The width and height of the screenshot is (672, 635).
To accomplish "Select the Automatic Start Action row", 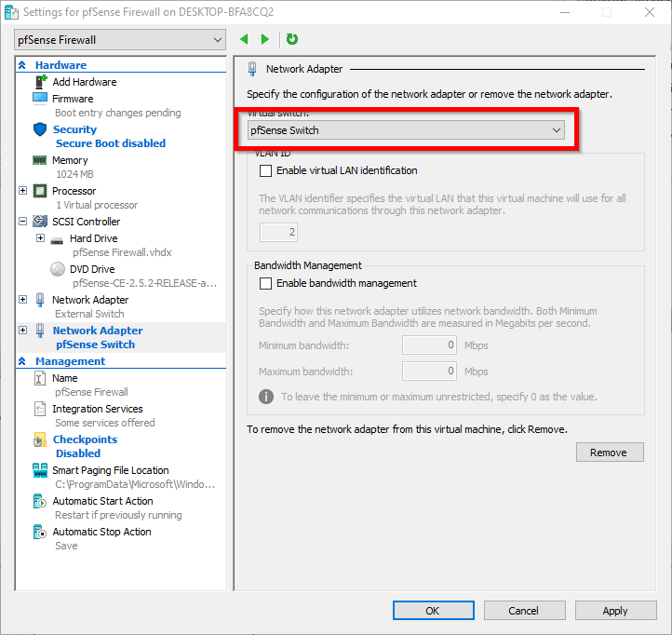I will coord(103,501).
